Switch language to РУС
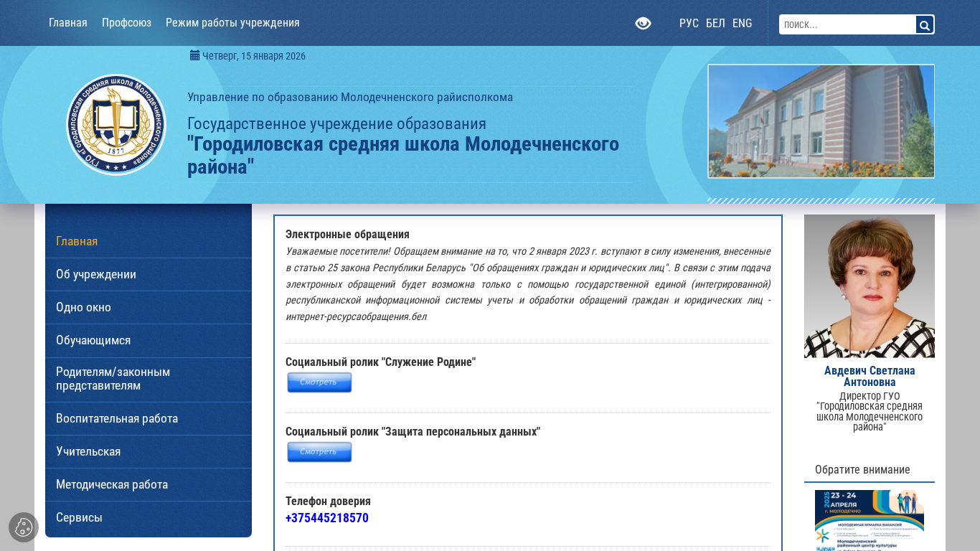 (689, 24)
